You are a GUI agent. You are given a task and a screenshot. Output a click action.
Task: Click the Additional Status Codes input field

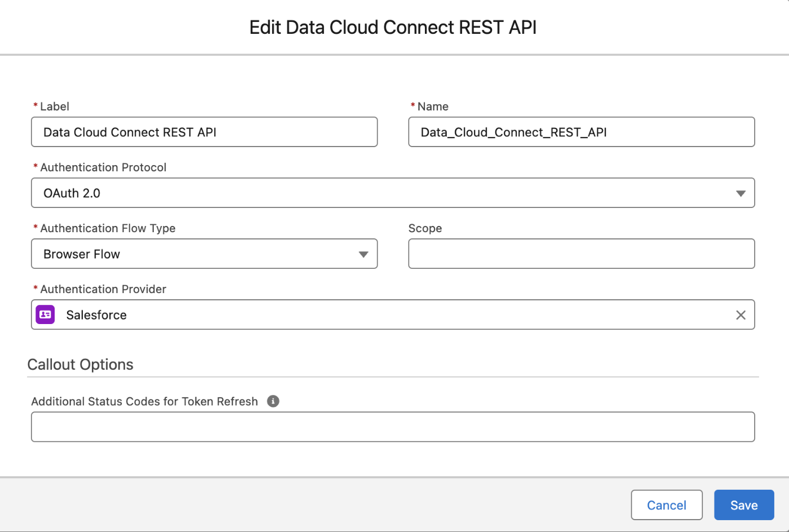(393, 427)
